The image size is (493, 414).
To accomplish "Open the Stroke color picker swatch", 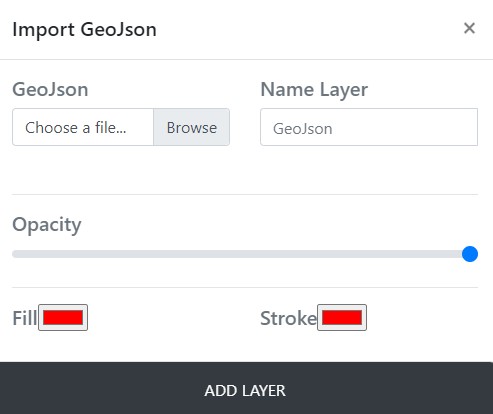I will 342,317.
